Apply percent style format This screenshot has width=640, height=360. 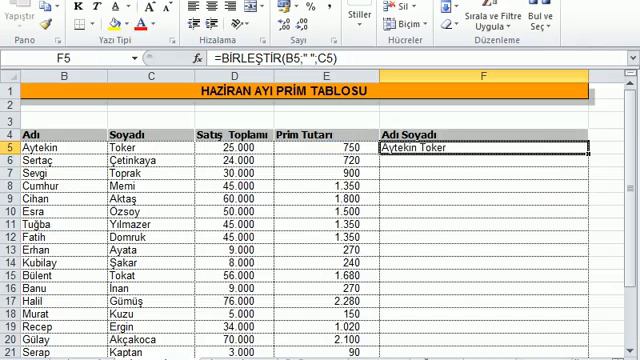click(311, 7)
